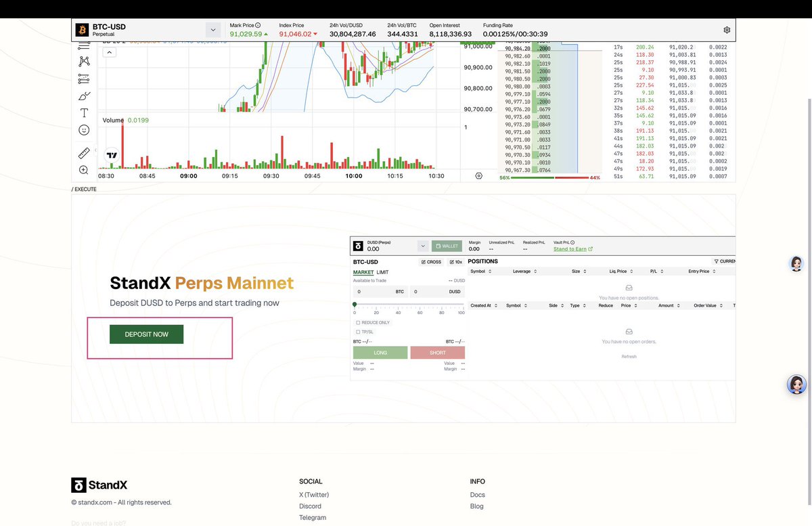Select the forecasting and measurement tool
The width and height of the screenshot is (812, 526).
tap(84, 79)
